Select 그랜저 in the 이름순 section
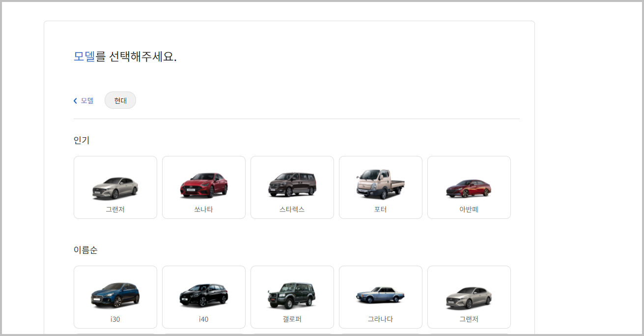 pyautogui.click(x=469, y=297)
